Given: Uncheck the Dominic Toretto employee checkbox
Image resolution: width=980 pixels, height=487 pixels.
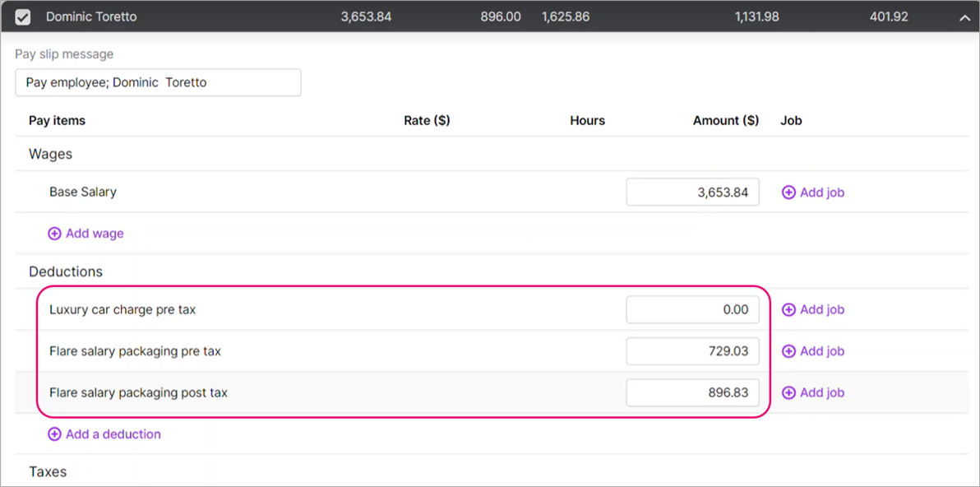Looking at the screenshot, I should point(23,16).
